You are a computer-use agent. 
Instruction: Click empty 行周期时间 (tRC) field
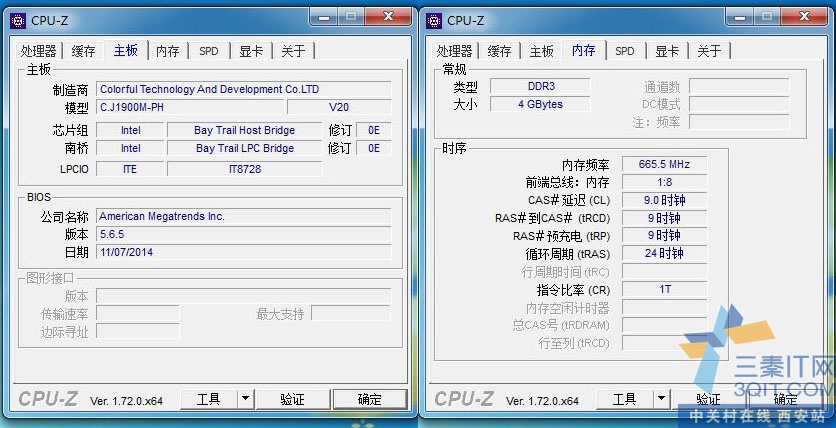point(664,271)
